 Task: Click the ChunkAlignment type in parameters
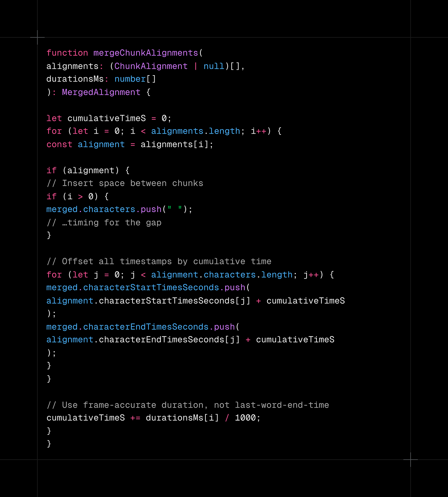151,66
